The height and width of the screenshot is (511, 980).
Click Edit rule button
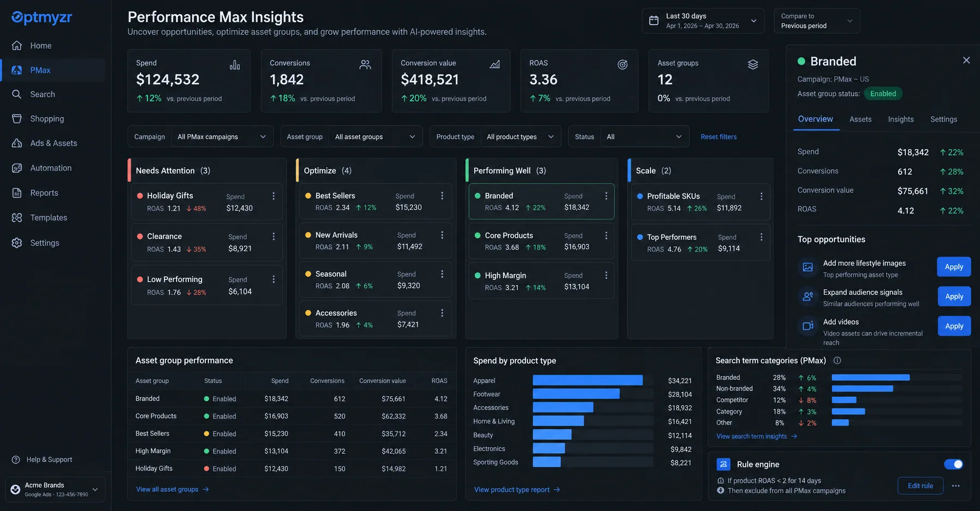pyautogui.click(x=920, y=485)
